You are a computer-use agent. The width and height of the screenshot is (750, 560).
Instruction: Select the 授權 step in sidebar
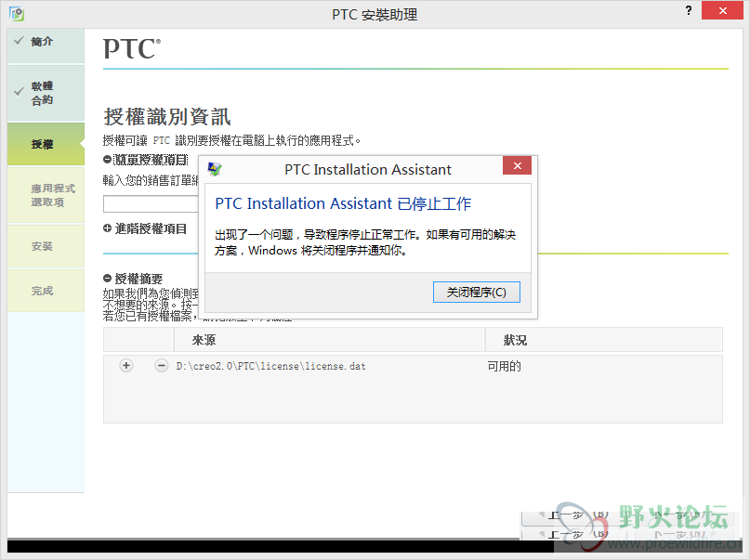pyautogui.click(x=46, y=144)
